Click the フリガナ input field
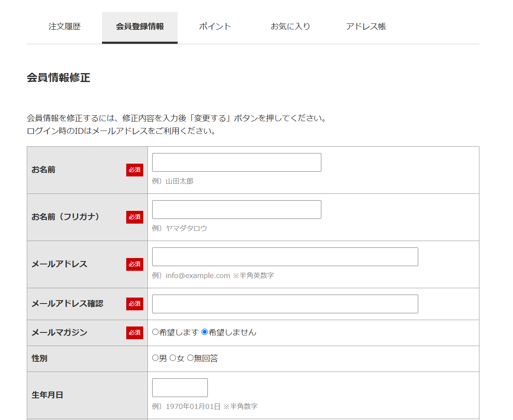 click(236, 210)
